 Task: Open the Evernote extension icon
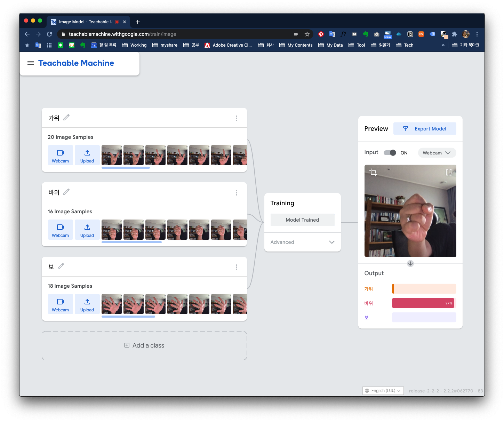tap(366, 34)
